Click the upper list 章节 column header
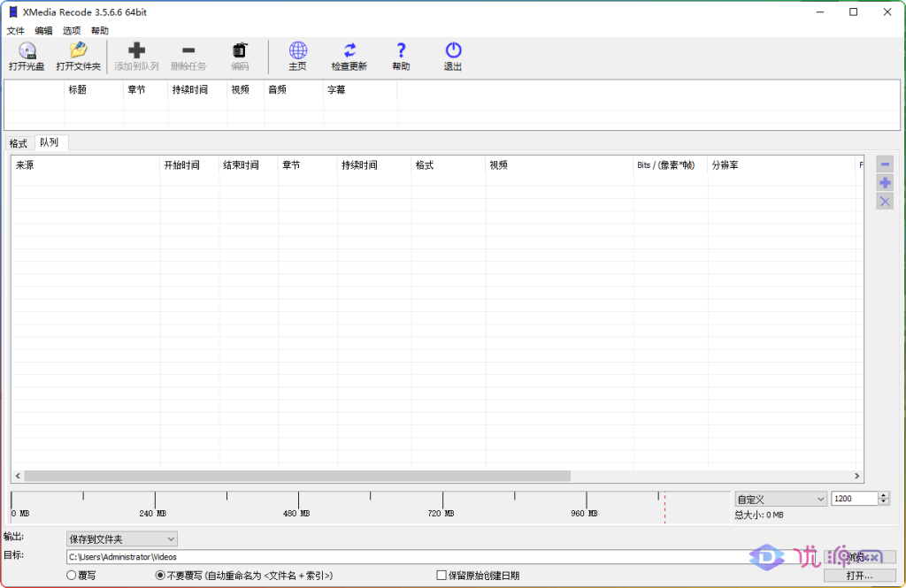The image size is (906, 588). coord(146,89)
